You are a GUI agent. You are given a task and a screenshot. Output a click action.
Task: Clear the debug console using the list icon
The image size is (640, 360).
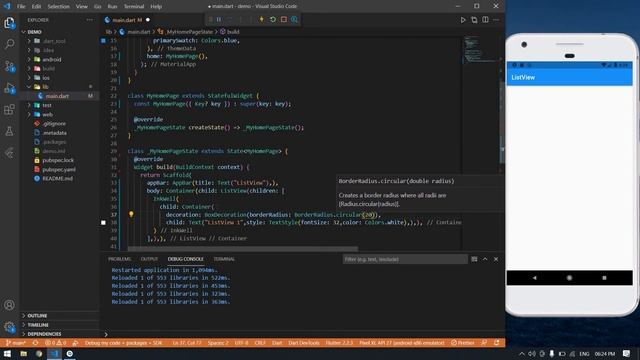tap(474, 259)
